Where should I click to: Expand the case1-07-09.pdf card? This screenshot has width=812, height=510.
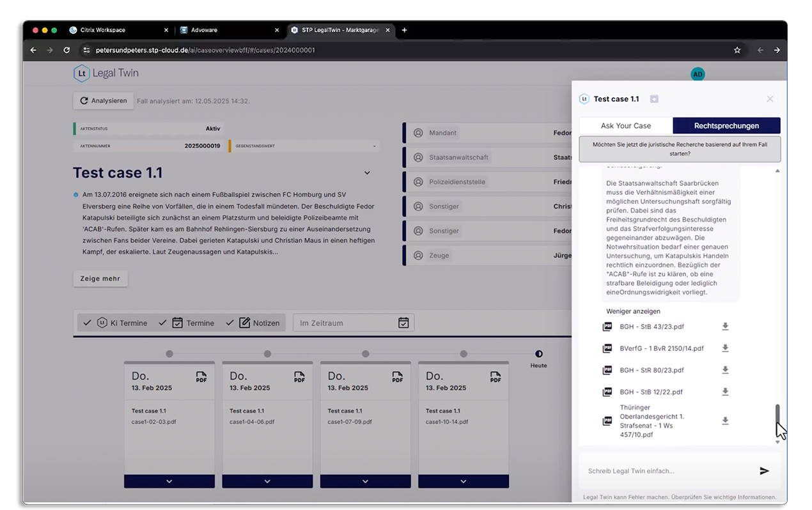point(365,481)
